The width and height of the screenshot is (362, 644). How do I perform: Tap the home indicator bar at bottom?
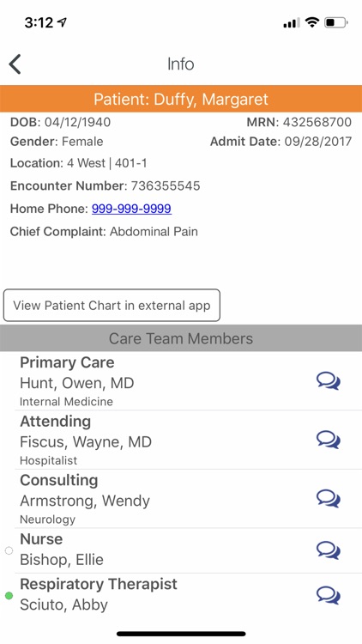[x=181, y=634]
